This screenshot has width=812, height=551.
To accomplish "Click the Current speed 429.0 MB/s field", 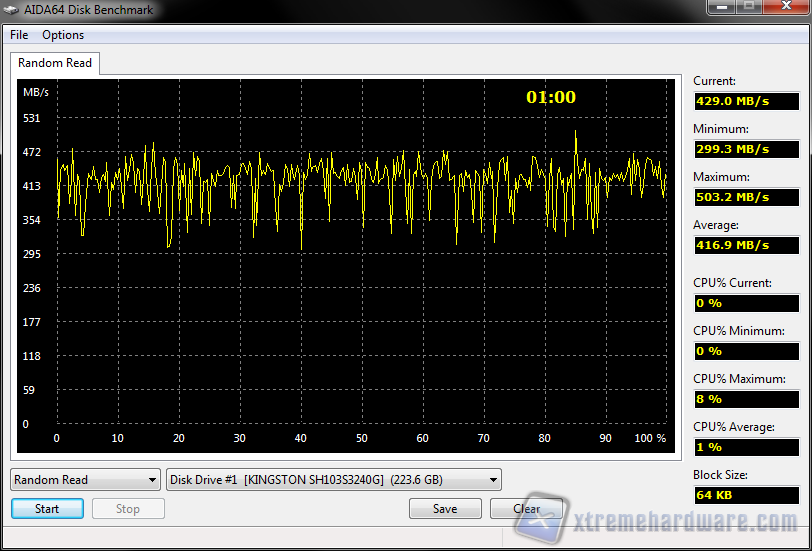I will coord(746,101).
